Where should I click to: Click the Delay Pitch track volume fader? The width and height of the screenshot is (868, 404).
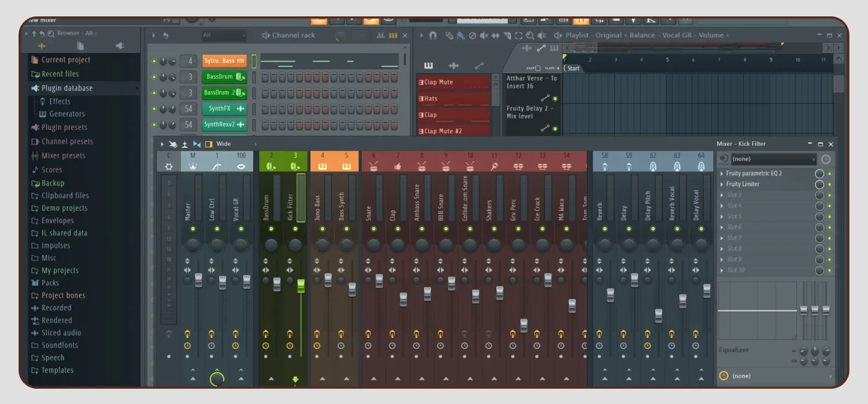pos(659,316)
